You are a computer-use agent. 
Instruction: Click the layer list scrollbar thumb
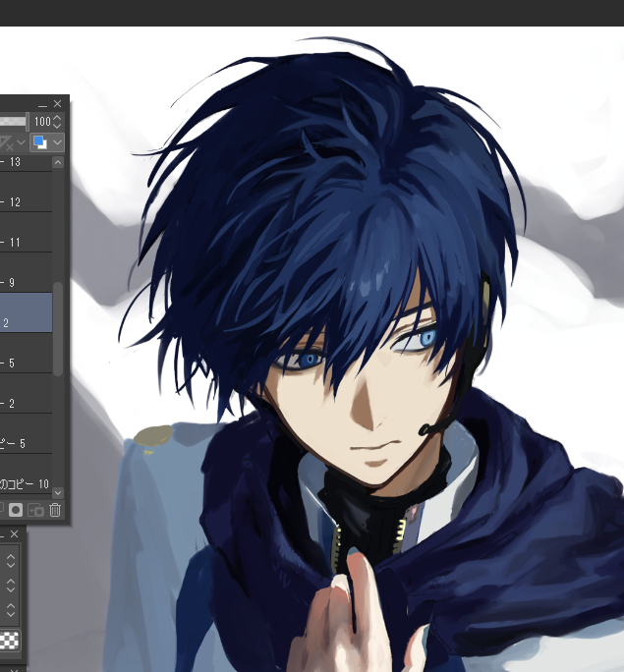pyautogui.click(x=57, y=329)
